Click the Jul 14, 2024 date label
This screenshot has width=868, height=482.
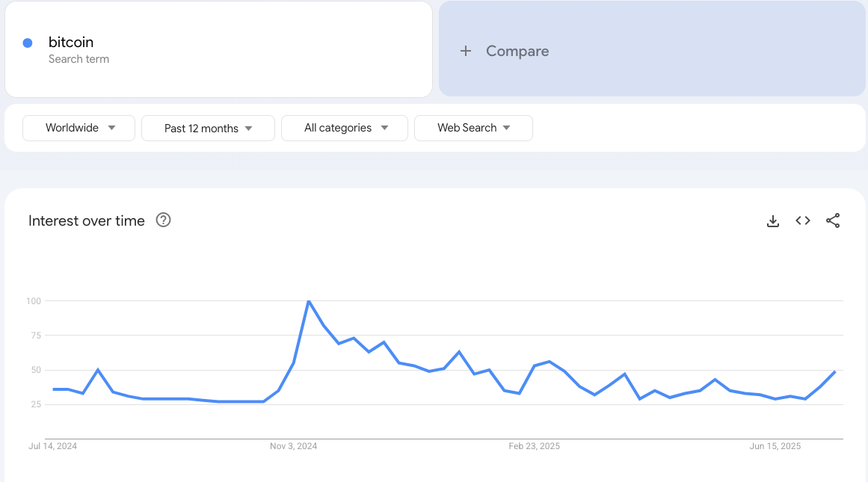pos(53,446)
